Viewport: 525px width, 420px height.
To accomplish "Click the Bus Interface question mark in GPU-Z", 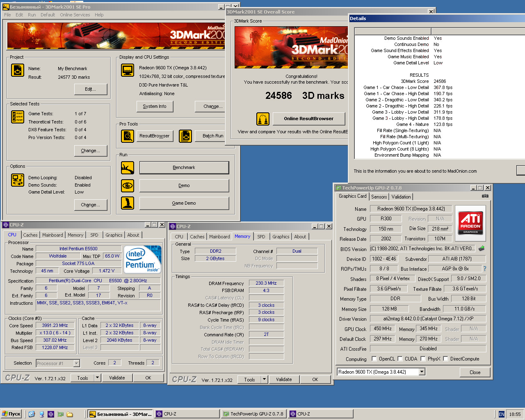I will pyautogui.click(x=485, y=269).
